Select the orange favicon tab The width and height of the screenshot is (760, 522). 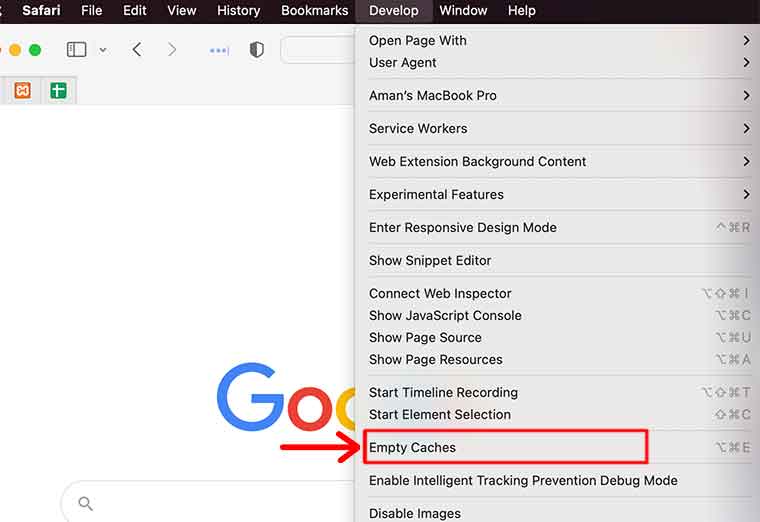22,90
